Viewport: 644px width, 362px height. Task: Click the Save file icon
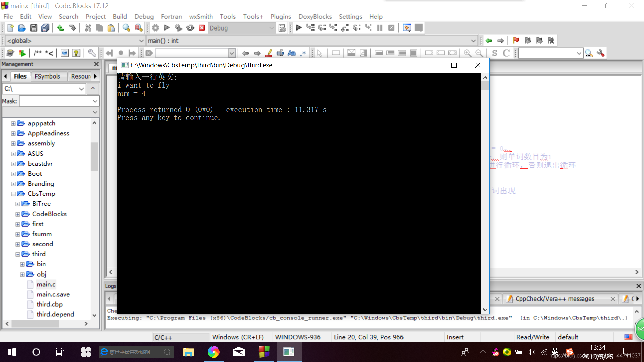(34, 28)
